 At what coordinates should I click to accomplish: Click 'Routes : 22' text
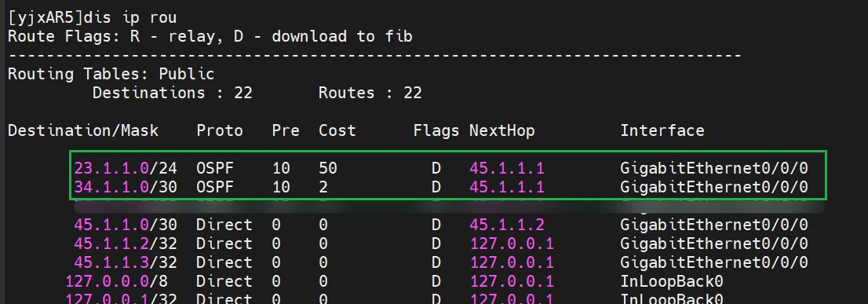(370, 93)
